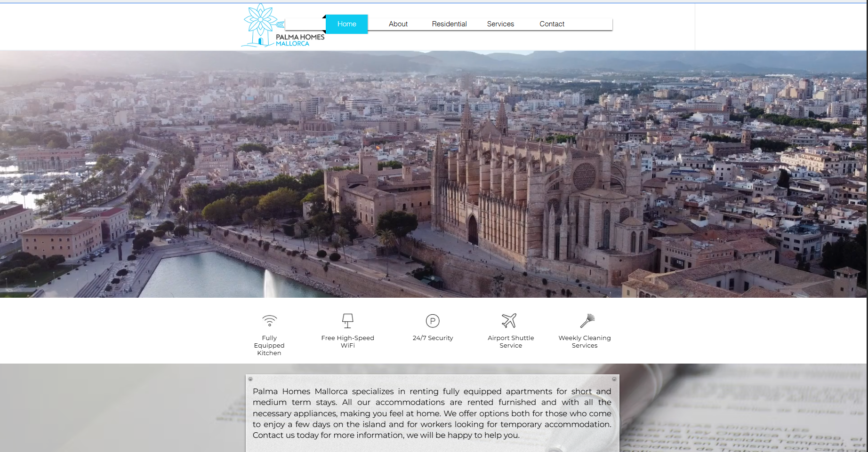The image size is (868, 452).
Task: Go to the Residential menu item
Action: tap(449, 24)
